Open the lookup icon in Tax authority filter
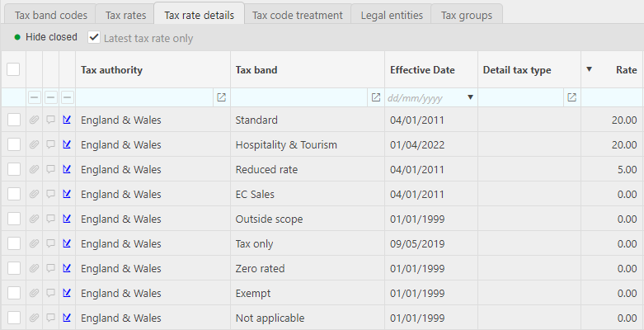644x330 pixels. click(x=221, y=97)
